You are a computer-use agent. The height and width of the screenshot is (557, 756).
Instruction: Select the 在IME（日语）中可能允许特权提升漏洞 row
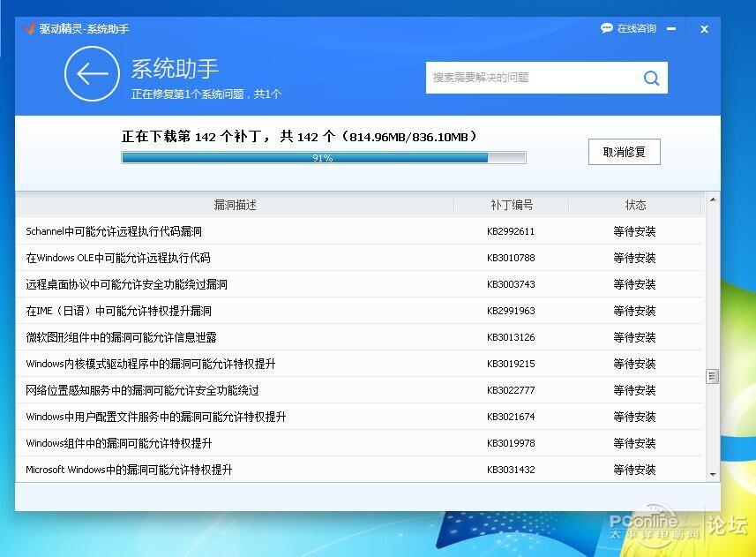click(361, 311)
